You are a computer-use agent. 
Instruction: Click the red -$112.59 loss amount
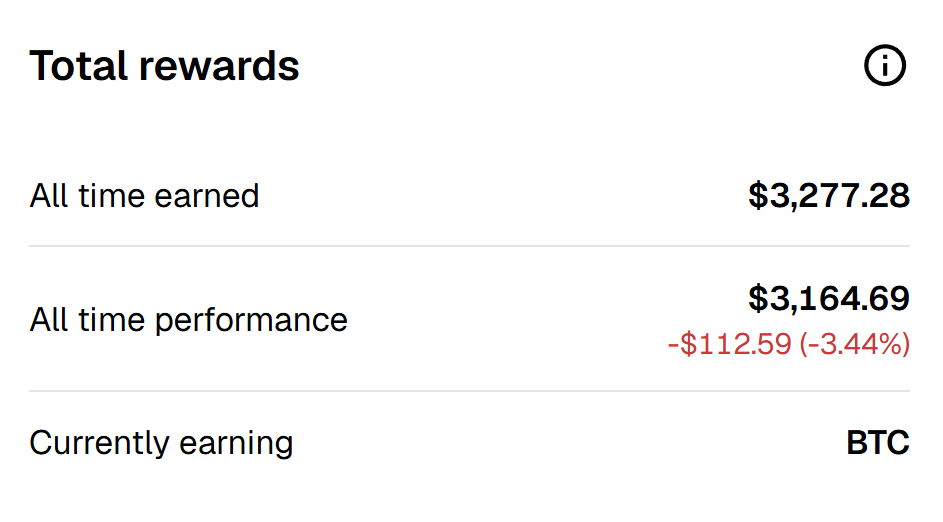tap(730, 344)
